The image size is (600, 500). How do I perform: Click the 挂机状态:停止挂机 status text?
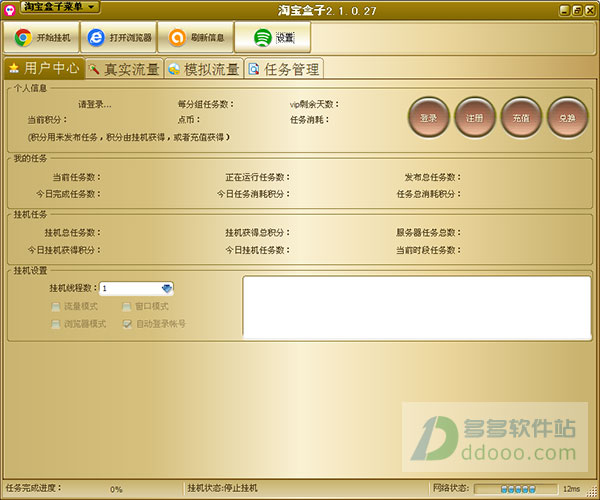point(222,488)
